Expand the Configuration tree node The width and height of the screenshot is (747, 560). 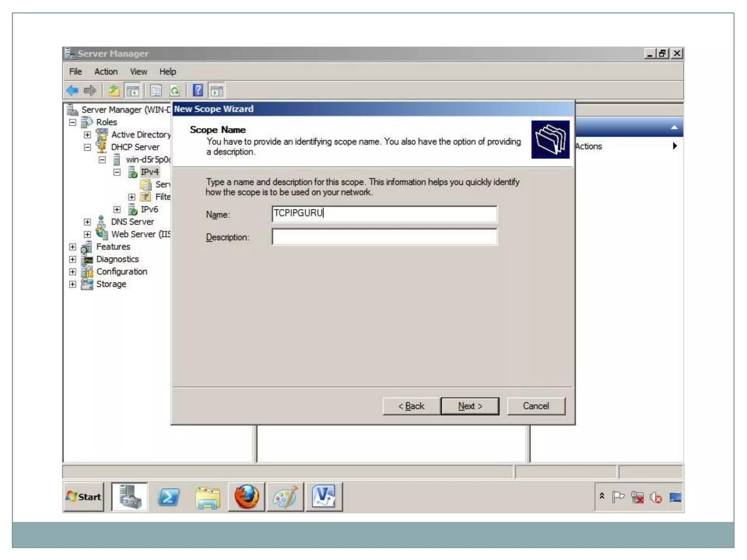pos(73,272)
